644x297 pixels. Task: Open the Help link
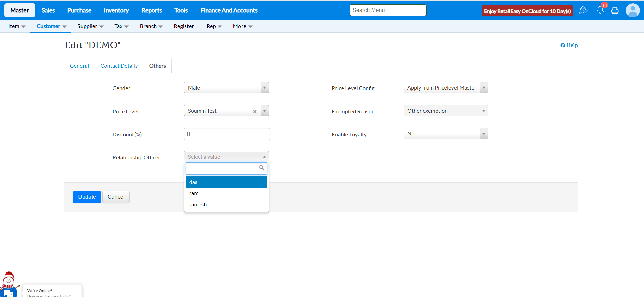pyautogui.click(x=569, y=45)
